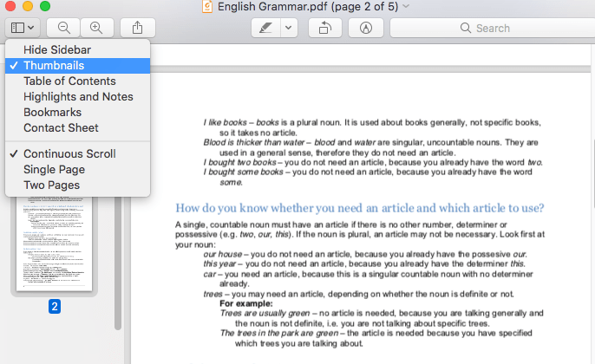This screenshot has height=364, width=595.
Task: Select the Highlight pen tool
Action: point(265,28)
